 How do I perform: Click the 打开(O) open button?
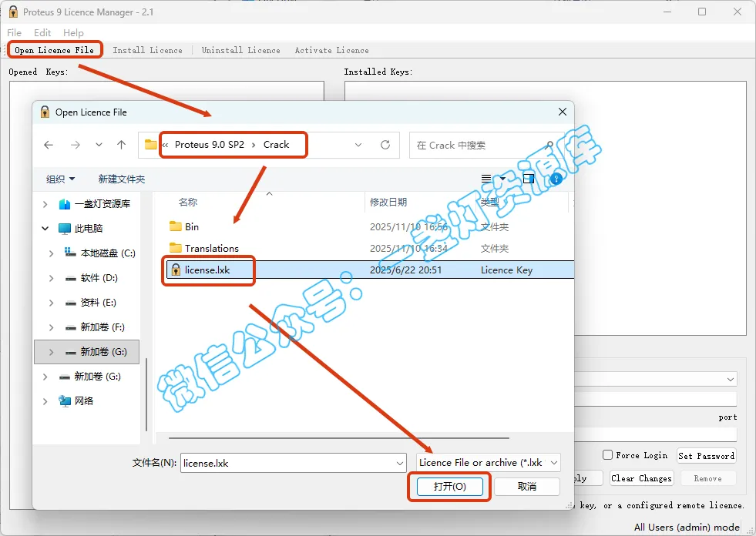449,487
